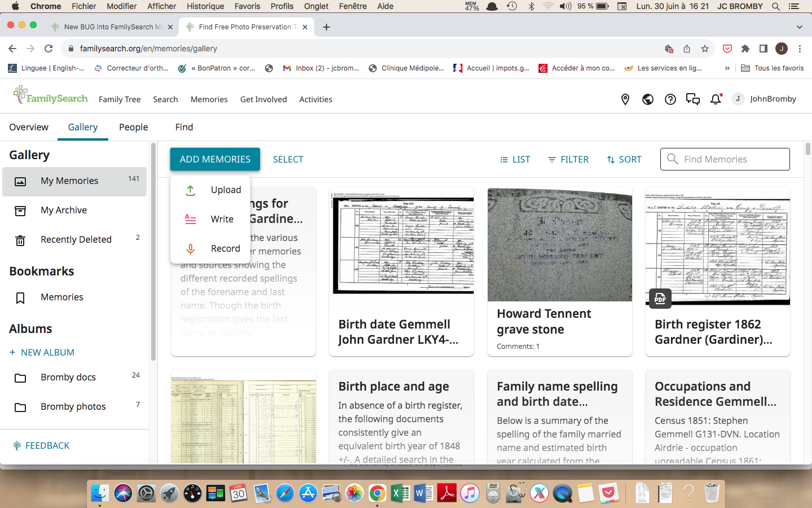
Task: Expand the tab search chevron
Action: pyautogui.click(x=800, y=27)
